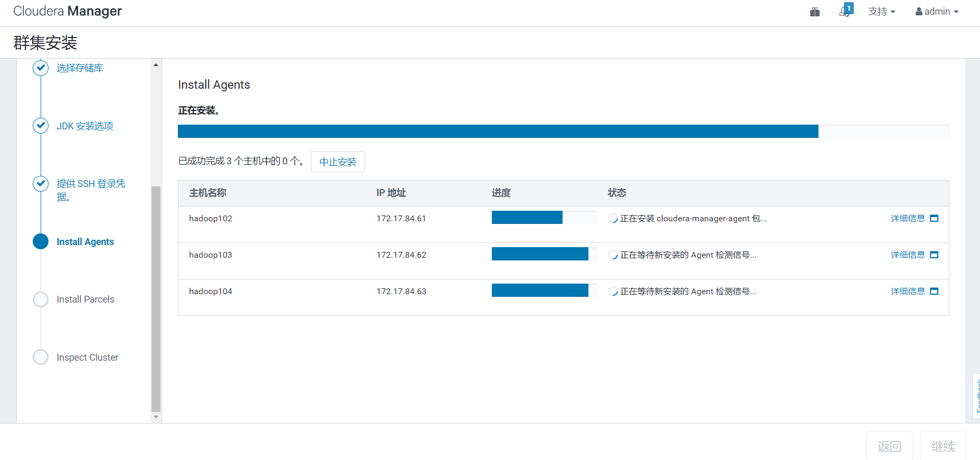Screen dimensions: 980x460
Task: Click the spinner icon in hadoop103 status
Action: 613,255
